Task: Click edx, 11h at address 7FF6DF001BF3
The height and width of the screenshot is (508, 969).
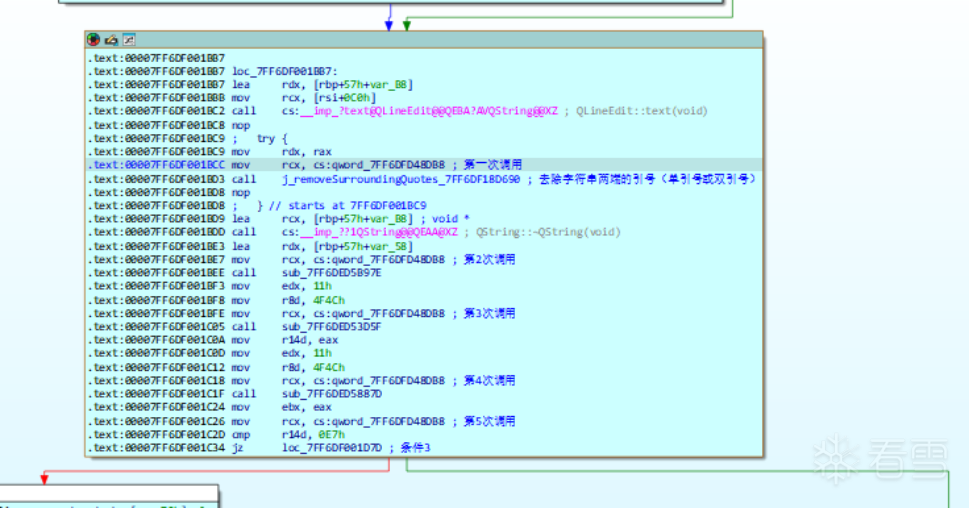Action: pos(307,286)
